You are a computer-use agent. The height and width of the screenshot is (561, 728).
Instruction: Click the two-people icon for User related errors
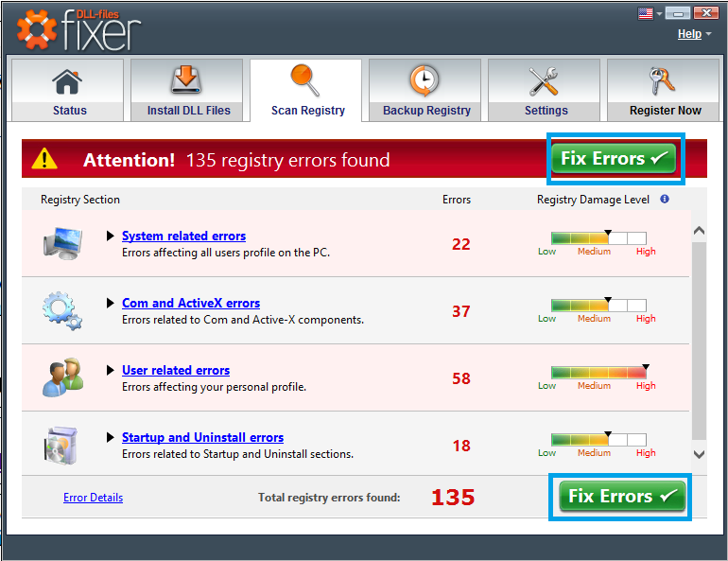pyautogui.click(x=63, y=377)
